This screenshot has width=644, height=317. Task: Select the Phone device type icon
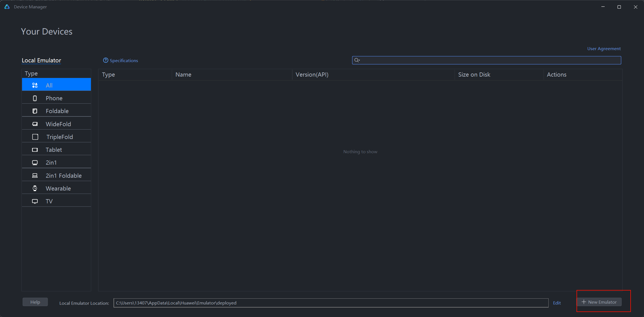point(35,98)
